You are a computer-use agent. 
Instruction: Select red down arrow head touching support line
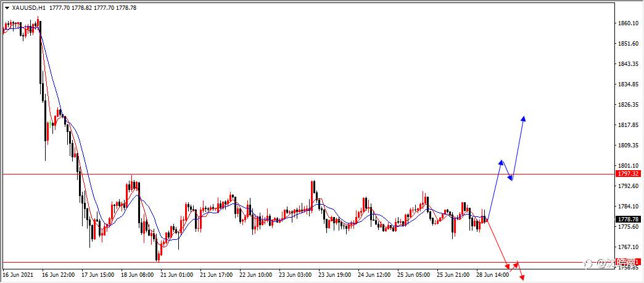click(x=508, y=266)
